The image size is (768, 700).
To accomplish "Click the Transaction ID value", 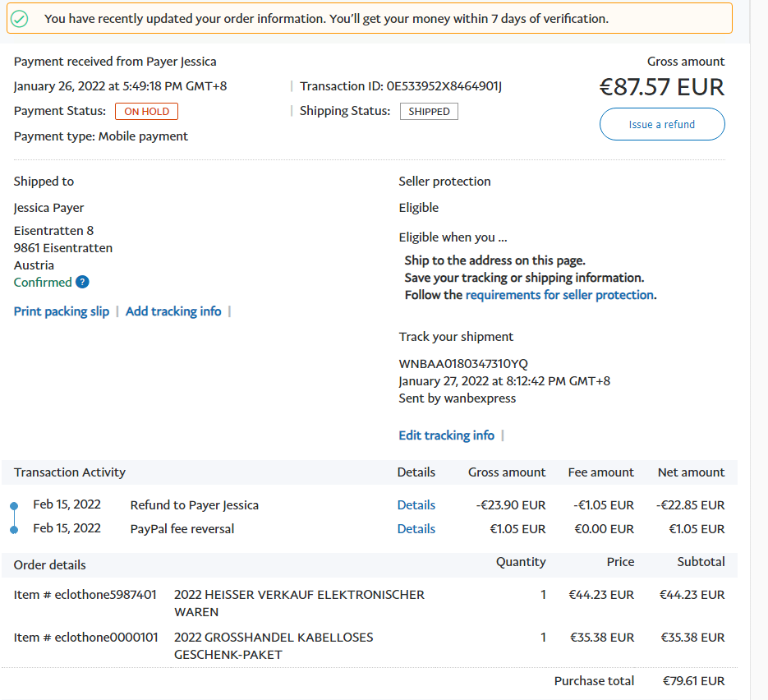I will click(444, 86).
